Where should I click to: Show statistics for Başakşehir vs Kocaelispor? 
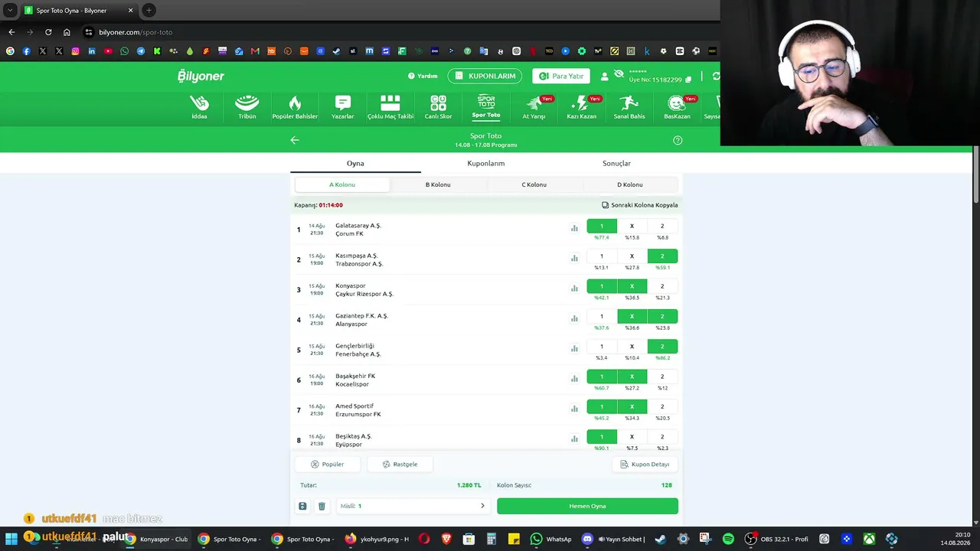[x=574, y=379]
